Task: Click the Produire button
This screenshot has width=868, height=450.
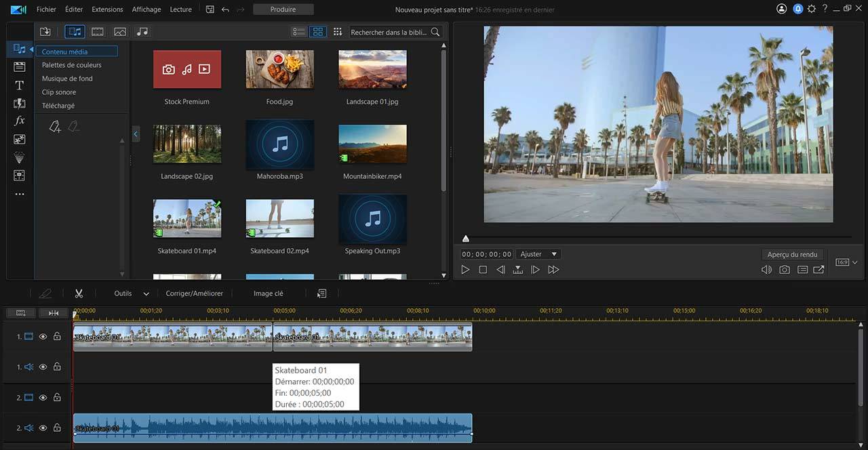Action: pos(283,9)
